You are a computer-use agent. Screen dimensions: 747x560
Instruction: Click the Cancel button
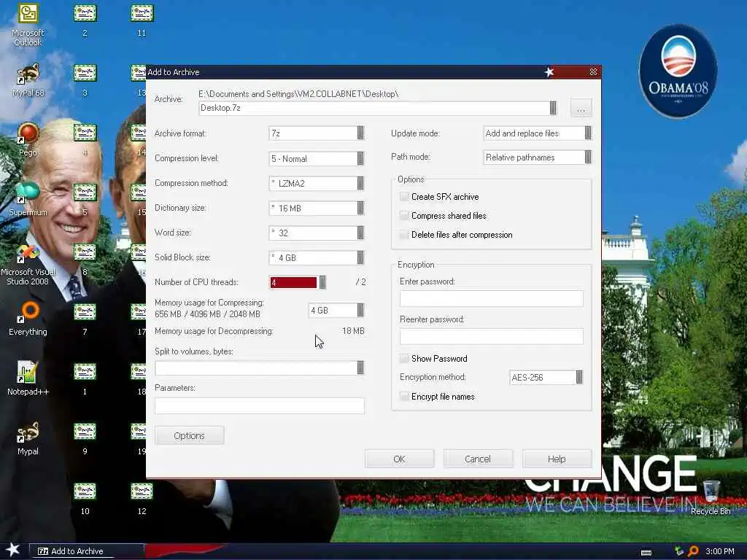478,459
